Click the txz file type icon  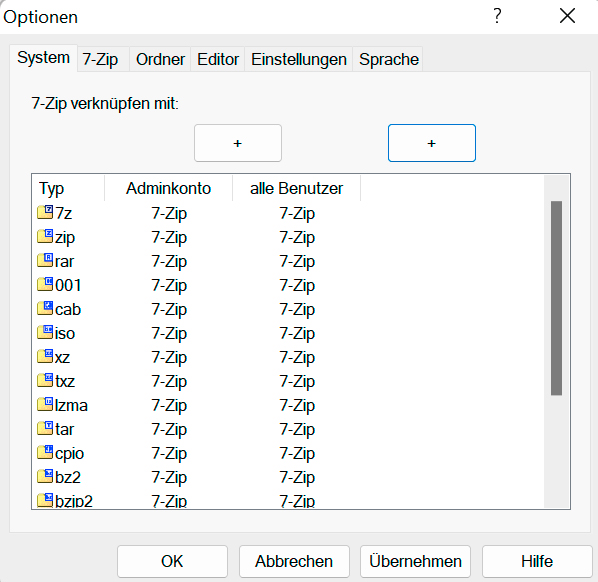(x=45, y=380)
